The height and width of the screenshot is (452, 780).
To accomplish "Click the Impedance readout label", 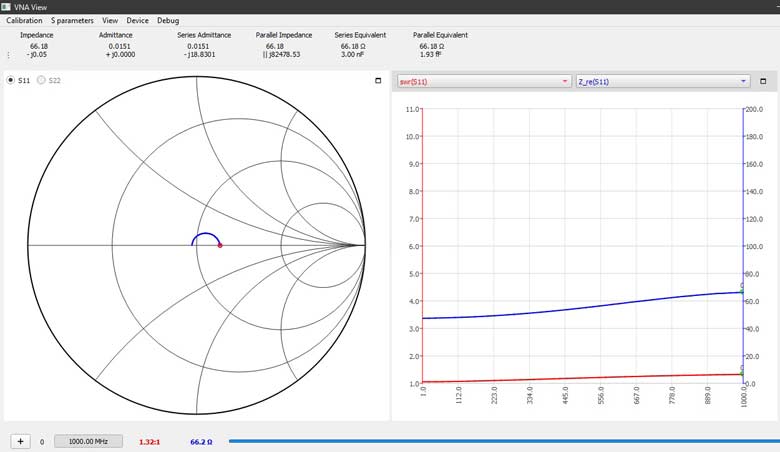I will [37, 35].
